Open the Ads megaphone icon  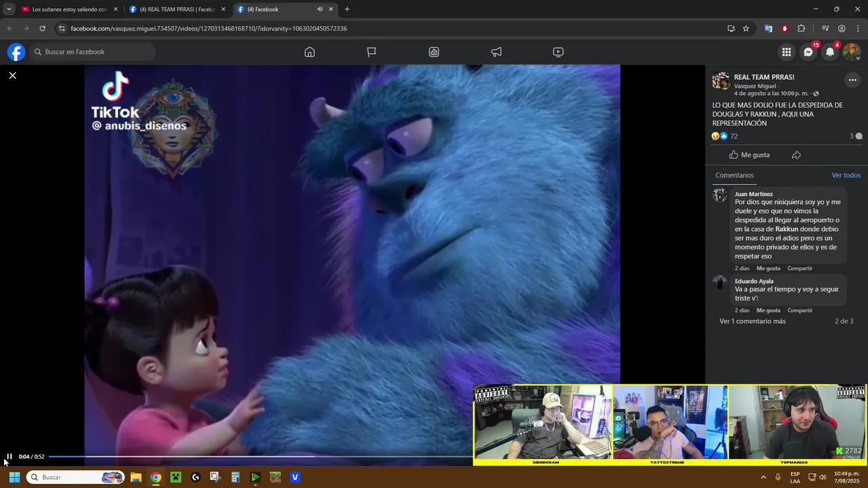[496, 52]
